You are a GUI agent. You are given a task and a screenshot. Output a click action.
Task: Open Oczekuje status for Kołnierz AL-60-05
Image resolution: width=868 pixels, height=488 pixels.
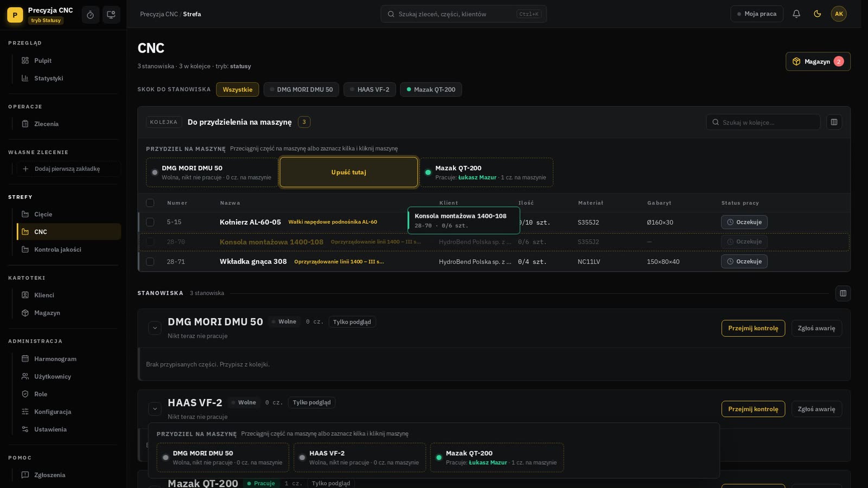(744, 222)
